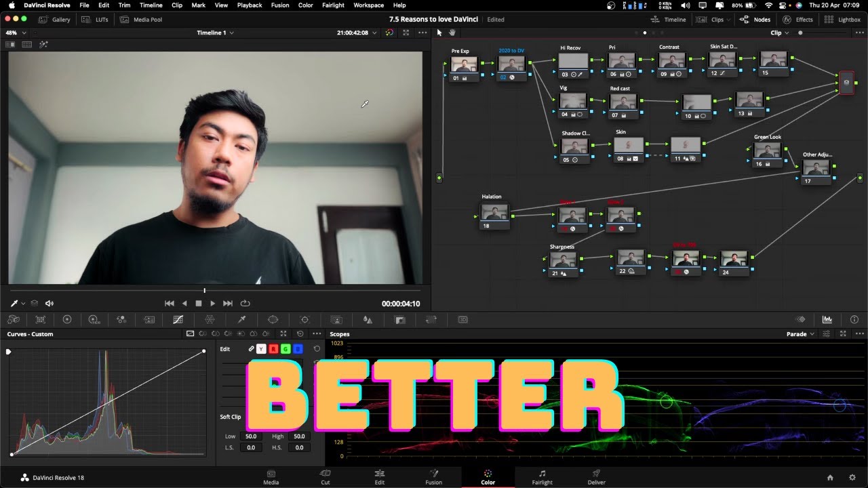
Task: Toggle the Nodes panel button
Action: click(x=755, y=20)
